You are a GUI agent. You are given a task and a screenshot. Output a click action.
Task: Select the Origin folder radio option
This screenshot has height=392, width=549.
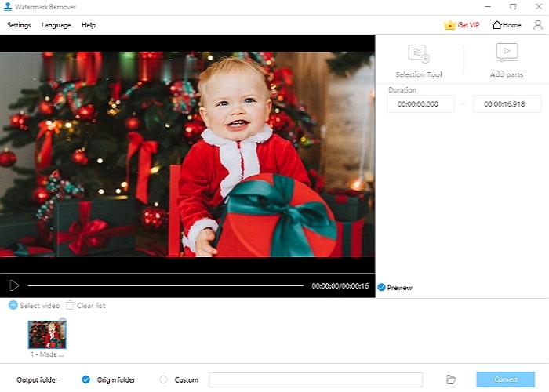(x=85, y=379)
